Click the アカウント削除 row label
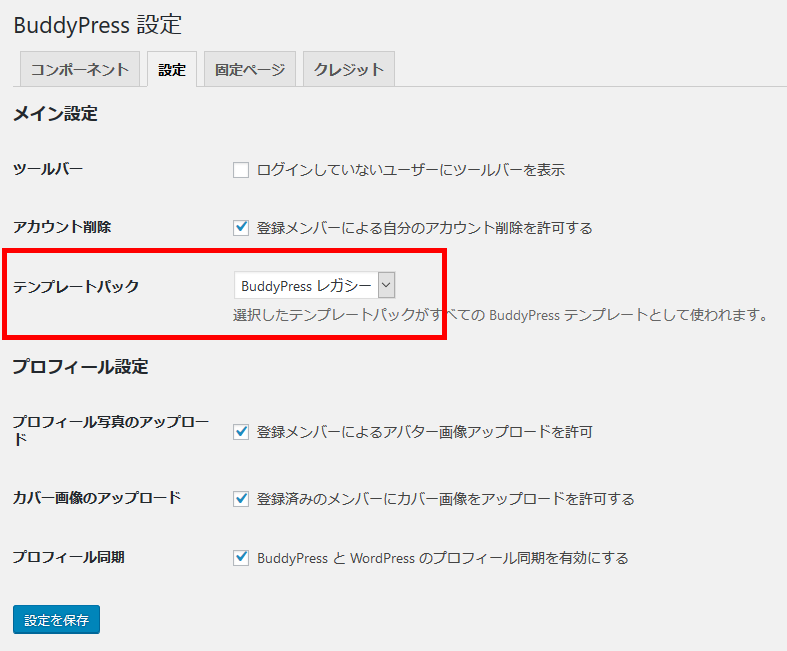This screenshot has width=787, height=651. click(62, 227)
